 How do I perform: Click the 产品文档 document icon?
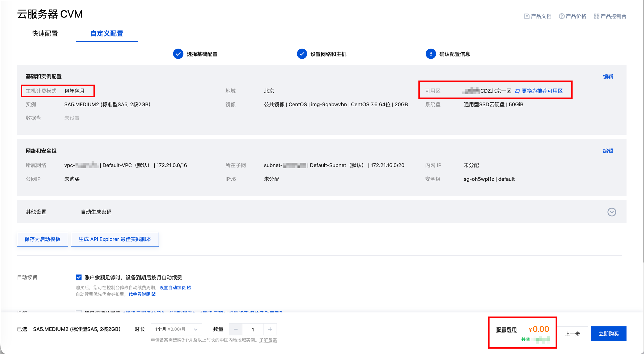click(x=527, y=16)
